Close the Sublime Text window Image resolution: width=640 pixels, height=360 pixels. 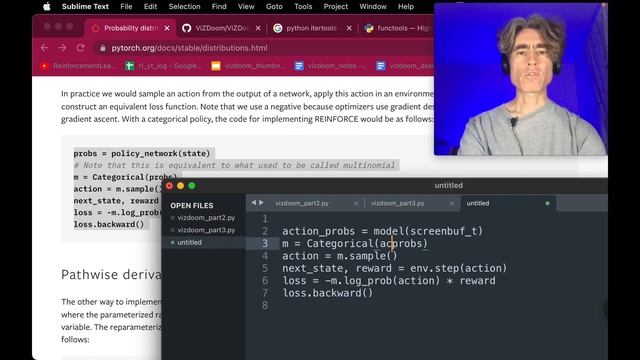169,186
